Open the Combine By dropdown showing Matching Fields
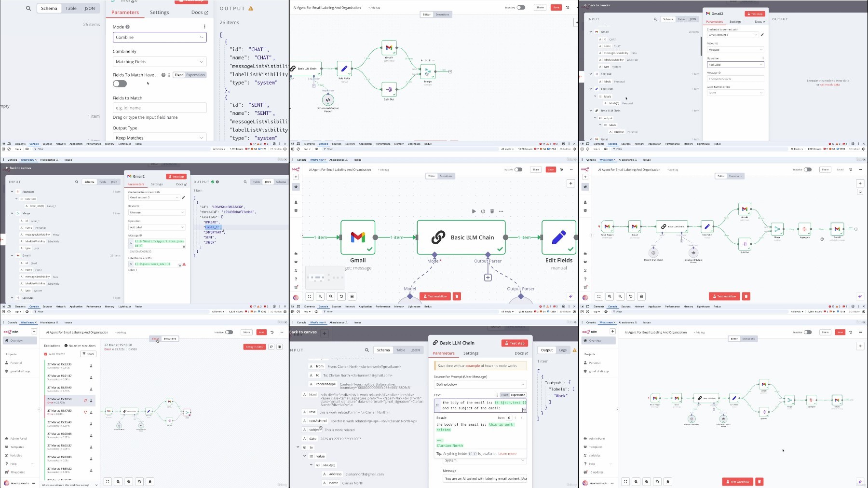The image size is (868, 488). [160, 62]
